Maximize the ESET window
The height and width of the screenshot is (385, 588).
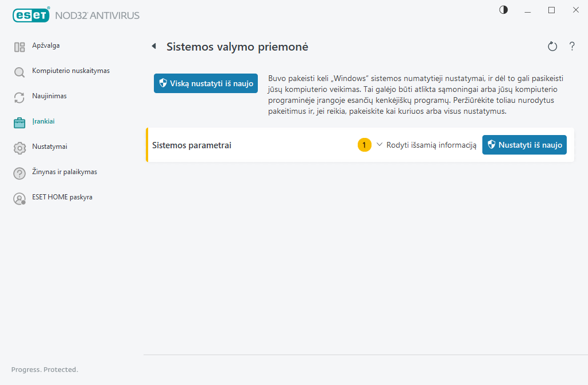pyautogui.click(x=551, y=10)
